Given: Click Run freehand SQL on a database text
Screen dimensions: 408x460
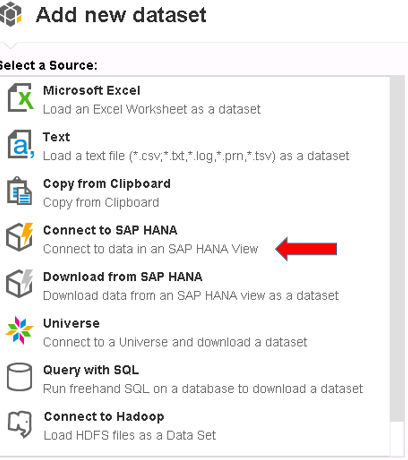Looking at the screenshot, I should (x=203, y=389).
